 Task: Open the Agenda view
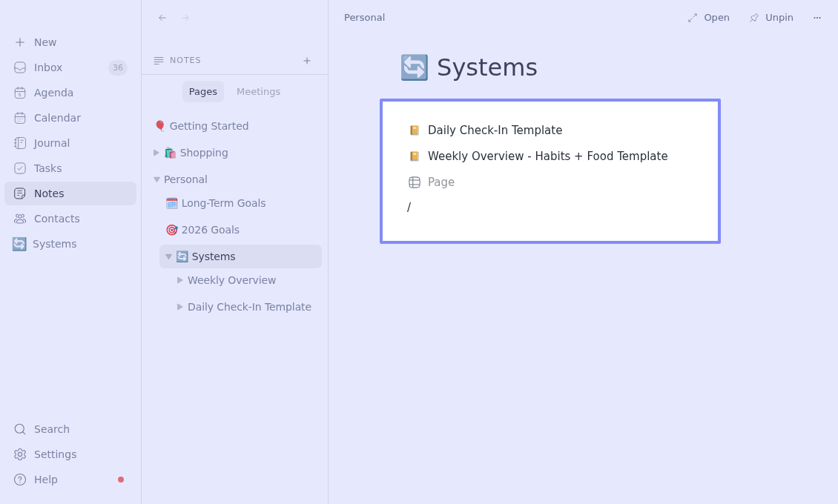(x=53, y=93)
